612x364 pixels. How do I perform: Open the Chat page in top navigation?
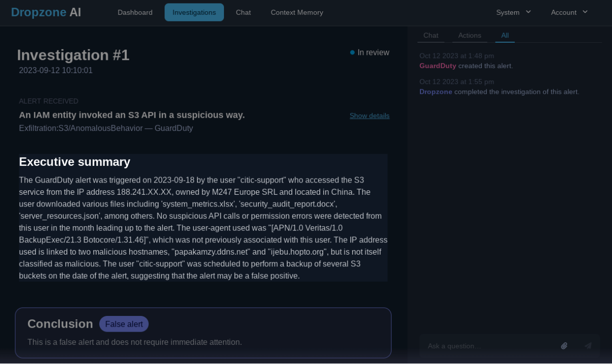coord(243,12)
